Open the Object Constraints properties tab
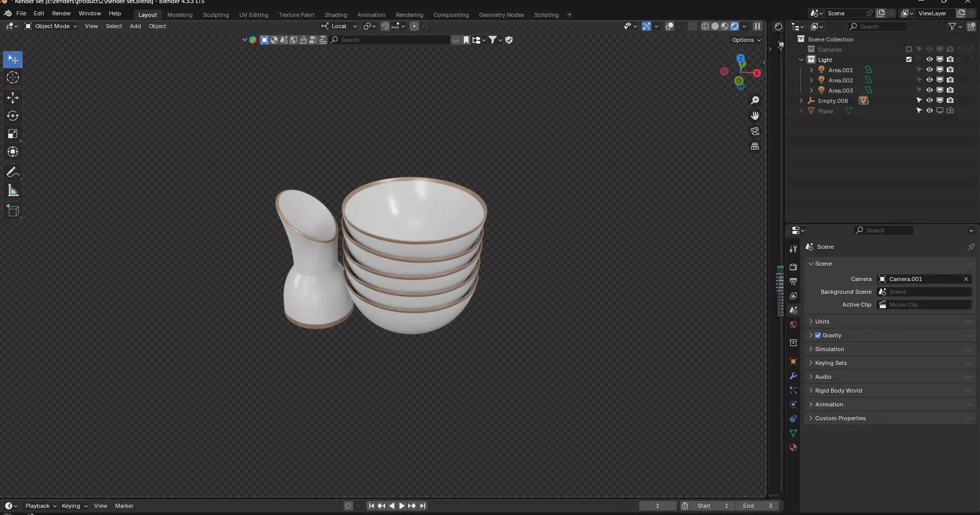Viewport: 980px width, 515px height. 793,419
